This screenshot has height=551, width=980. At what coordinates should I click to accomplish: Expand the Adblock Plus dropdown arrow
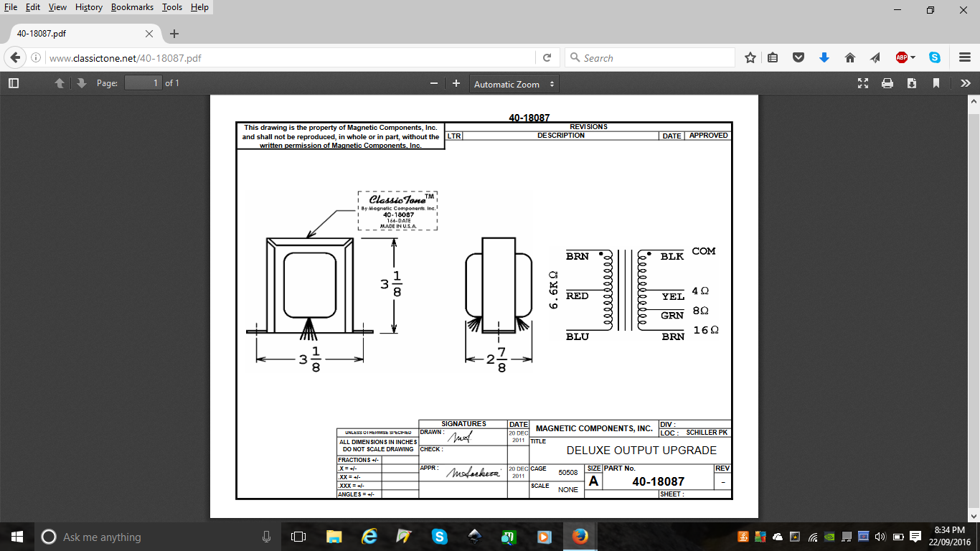(913, 57)
